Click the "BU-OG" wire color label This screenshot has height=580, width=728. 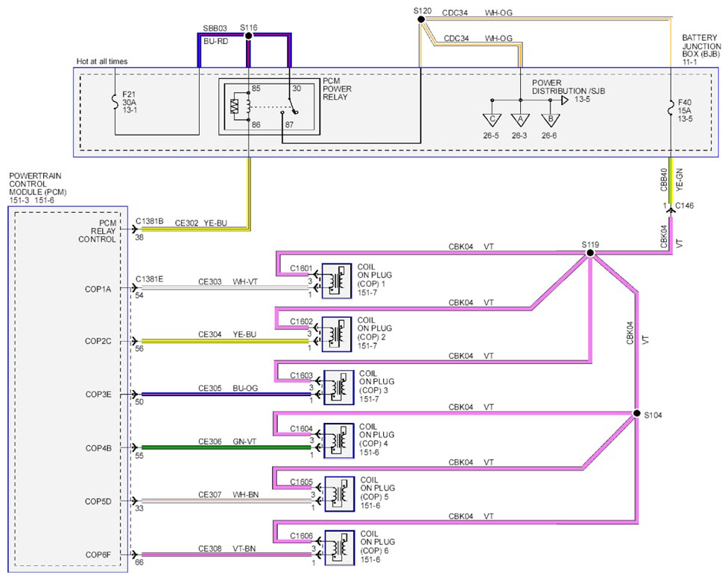pyautogui.click(x=245, y=388)
